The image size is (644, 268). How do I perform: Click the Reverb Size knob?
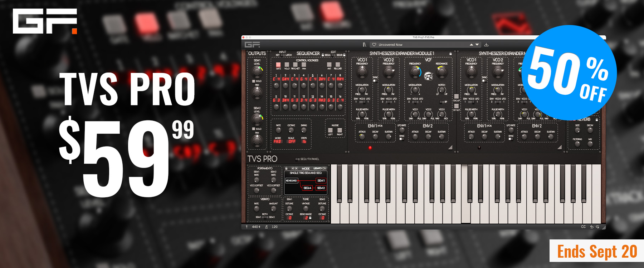tap(577, 131)
